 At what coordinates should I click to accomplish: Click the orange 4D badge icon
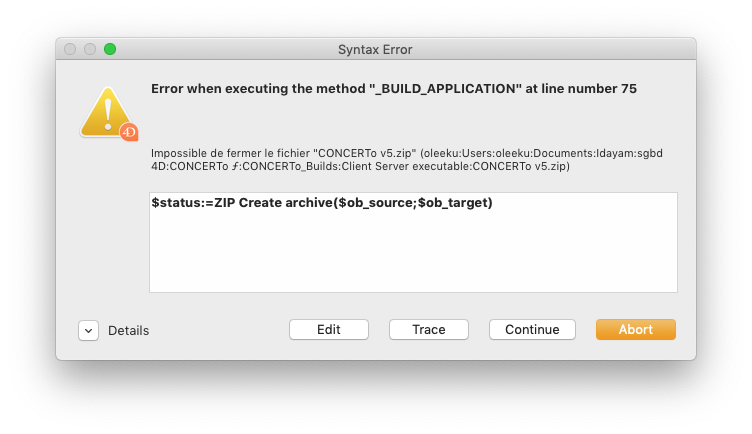[128, 132]
